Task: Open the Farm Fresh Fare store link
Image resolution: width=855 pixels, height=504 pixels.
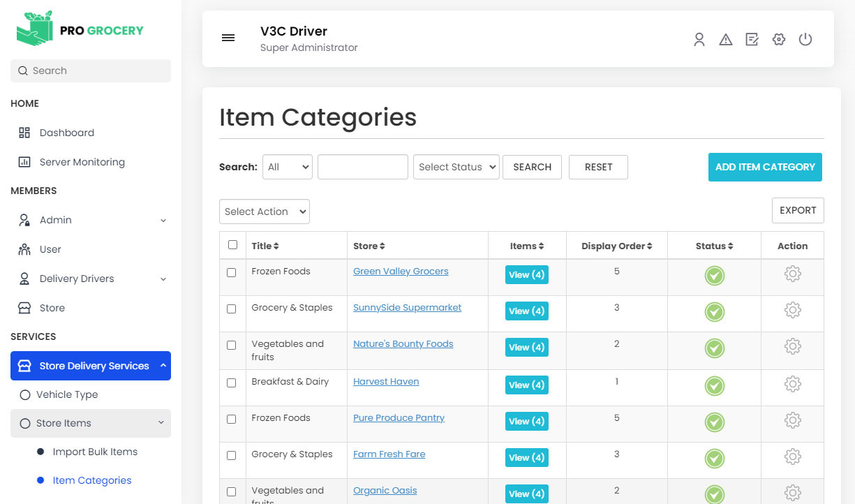Action: [389, 454]
